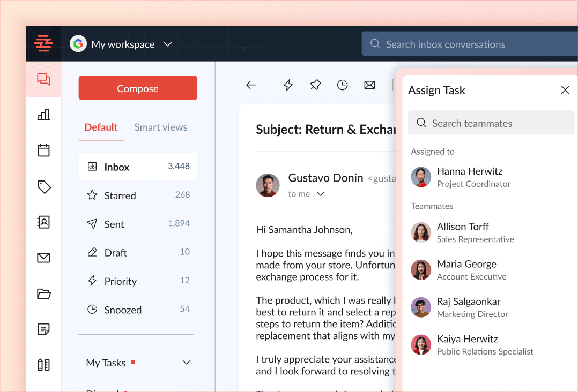The width and height of the screenshot is (578, 392).
Task: Click the red app logo icon
Action: click(43, 43)
